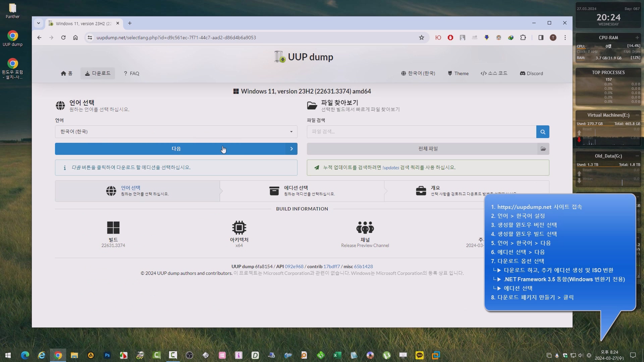Open the 윈도우 포럼 desktop shortcut
644x362 pixels.
[x=12, y=68]
